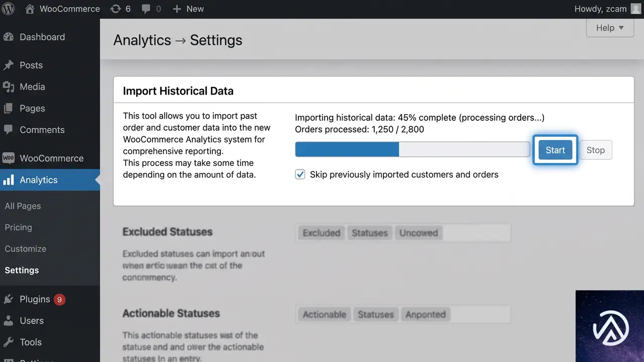Image resolution: width=644 pixels, height=362 pixels.
Task: Click the Plugins plug icon
Action: point(8,299)
